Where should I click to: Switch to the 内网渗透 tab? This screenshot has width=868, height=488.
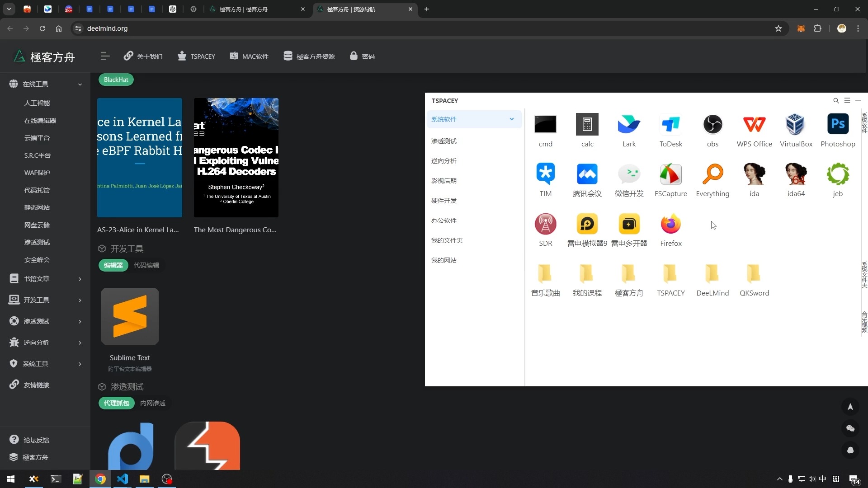tap(152, 403)
